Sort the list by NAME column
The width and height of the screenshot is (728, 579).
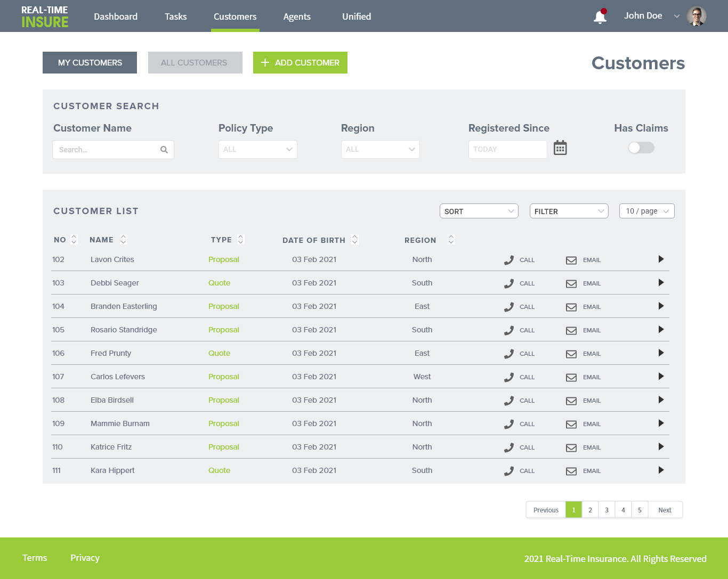(x=124, y=240)
